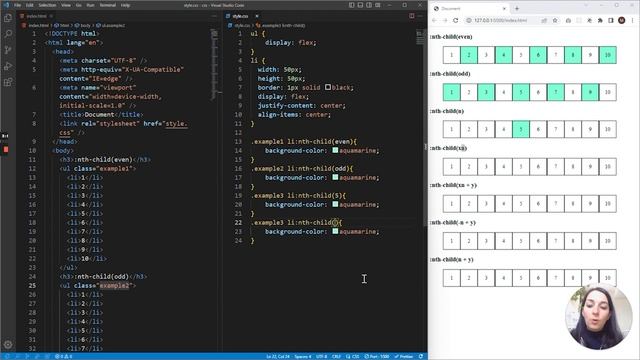This screenshot has width=640, height=360.
Task: Click the Ln 22, Col line position status item
Action: click(278, 356)
